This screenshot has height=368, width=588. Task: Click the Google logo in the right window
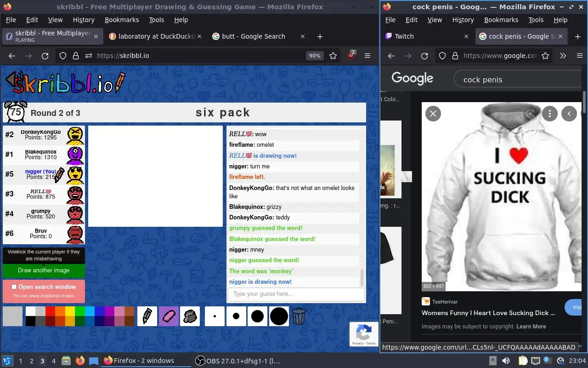click(x=412, y=79)
